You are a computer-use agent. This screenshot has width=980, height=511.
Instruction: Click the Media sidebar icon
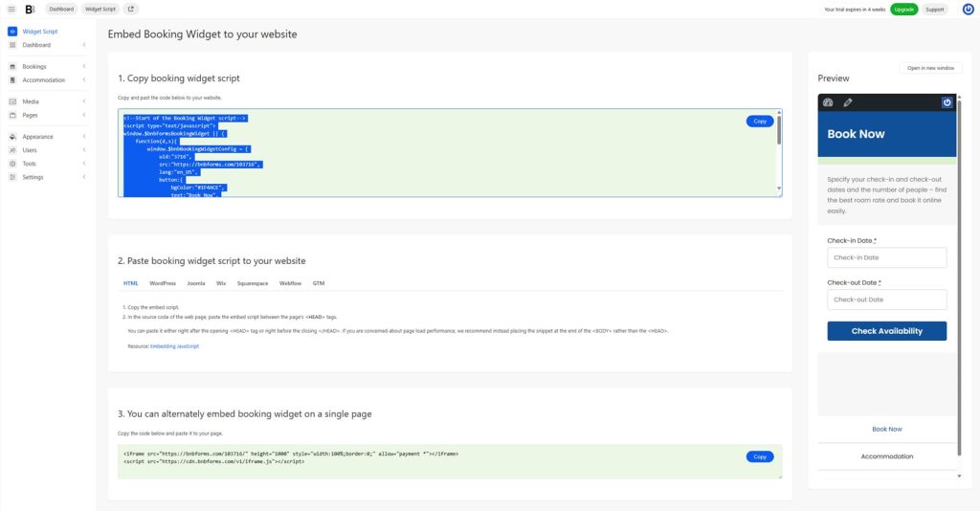point(12,101)
